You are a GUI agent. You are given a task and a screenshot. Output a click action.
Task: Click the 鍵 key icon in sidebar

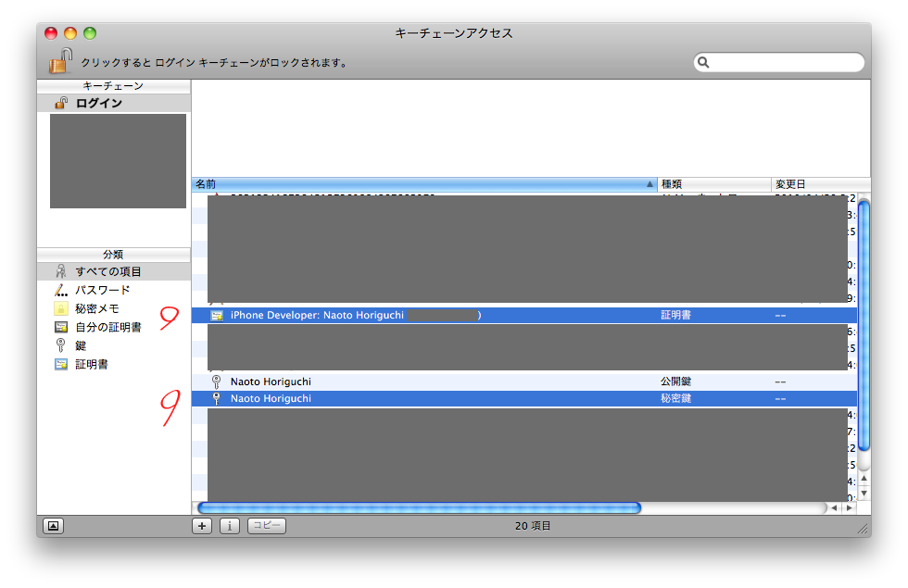click(x=61, y=345)
